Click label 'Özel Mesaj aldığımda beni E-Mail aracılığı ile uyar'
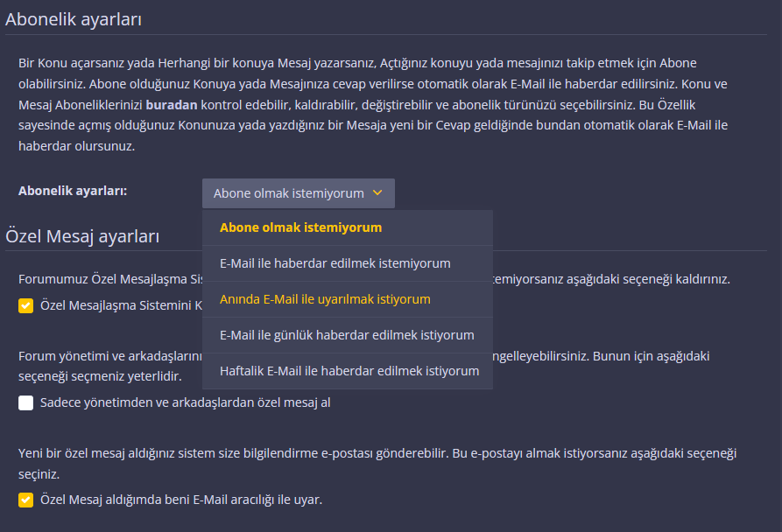782x532 pixels. [181, 500]
